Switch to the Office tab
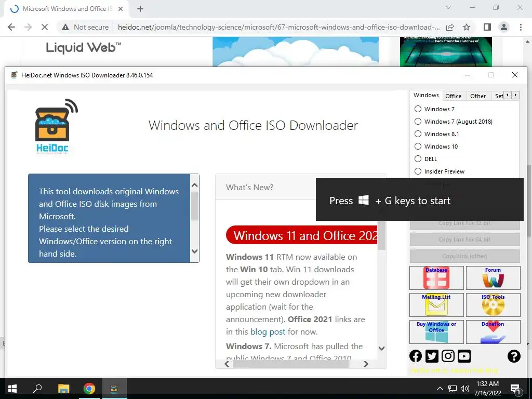 pos(453,96)
